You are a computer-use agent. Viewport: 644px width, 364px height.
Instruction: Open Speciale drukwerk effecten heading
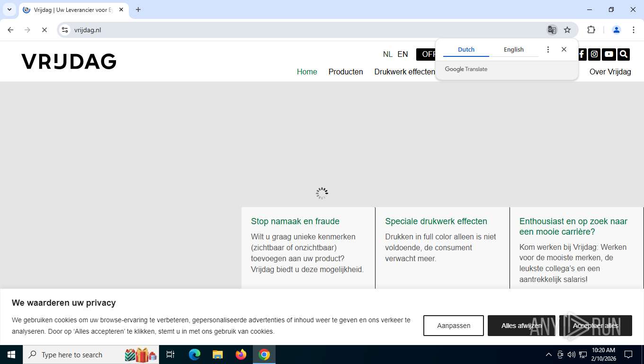coord(436,221)
